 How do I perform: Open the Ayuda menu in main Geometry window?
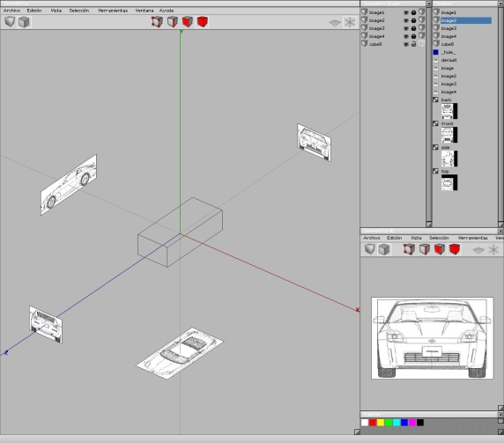(167, 11)
